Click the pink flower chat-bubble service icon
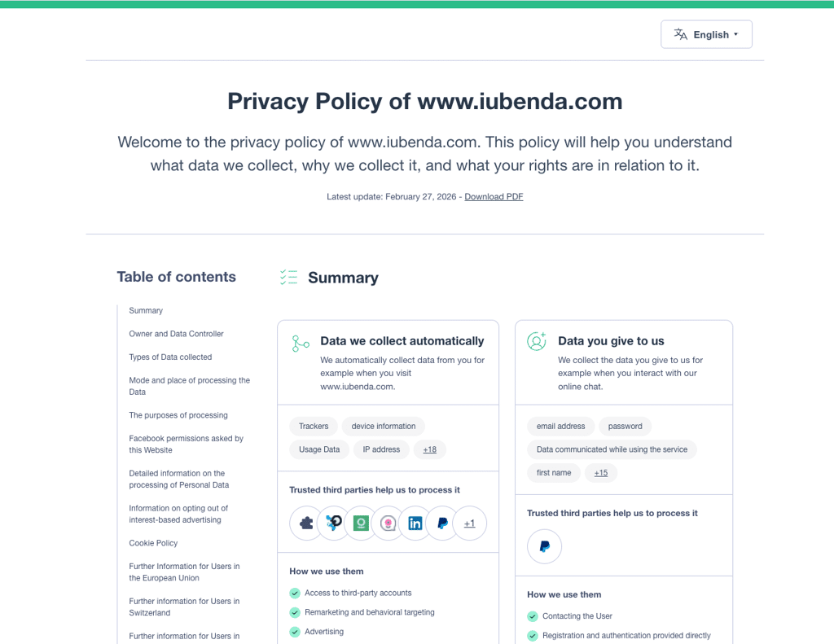Image resolution: width=834 pixels, height=644 pixels. click(388, 524)
